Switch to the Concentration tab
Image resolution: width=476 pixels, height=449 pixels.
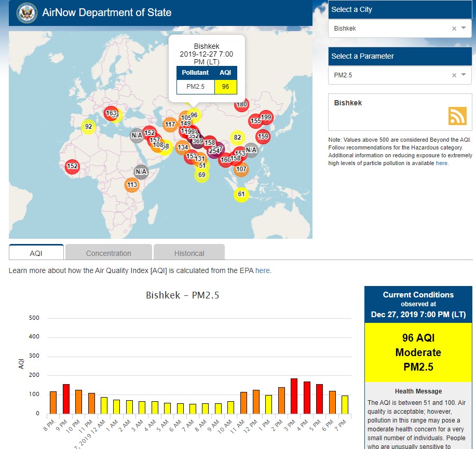108,253
